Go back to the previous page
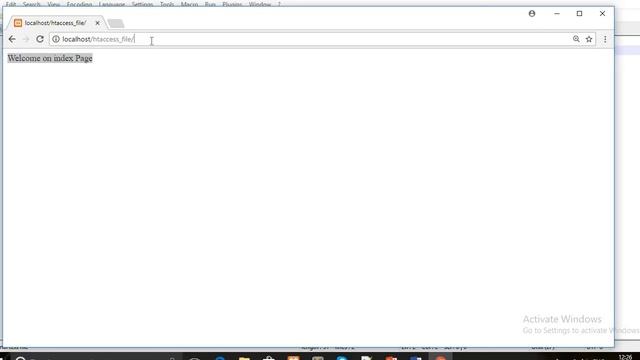This screenshot has height=360, width=640. point(12,39)
